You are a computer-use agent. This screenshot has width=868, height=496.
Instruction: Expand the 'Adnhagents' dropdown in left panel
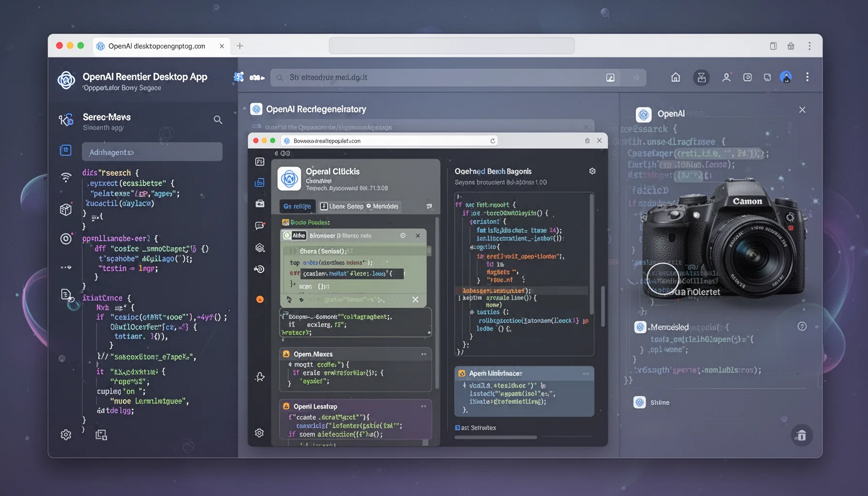point(152,152)
